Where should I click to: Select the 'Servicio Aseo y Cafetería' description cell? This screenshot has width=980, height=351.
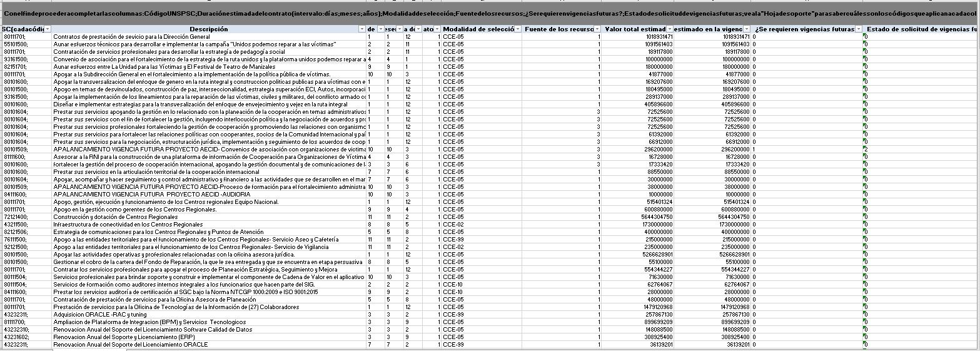click(x=210, y=240)
